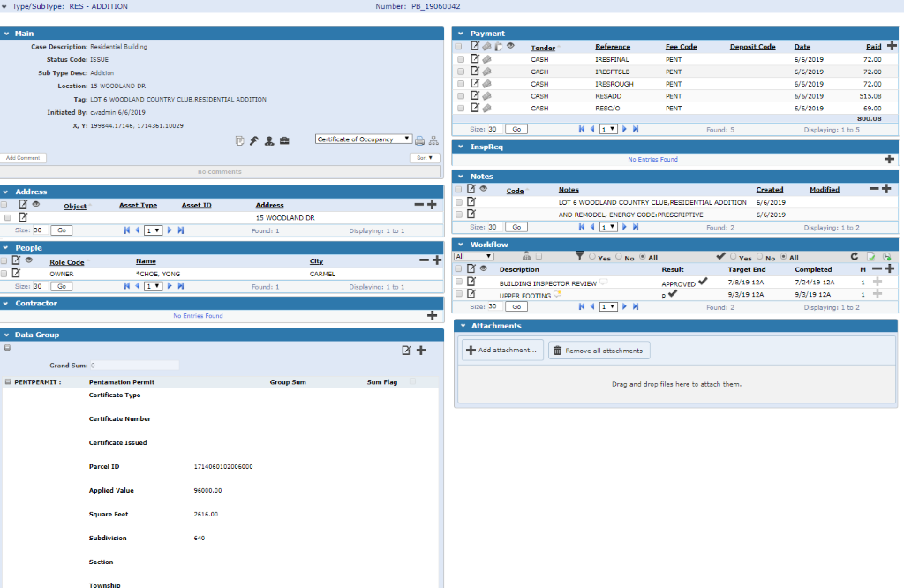Screen dimensions: 904x588
Task: Sort payments by Fee Code column
Action: pyautogui.click(x=681, y=47)
